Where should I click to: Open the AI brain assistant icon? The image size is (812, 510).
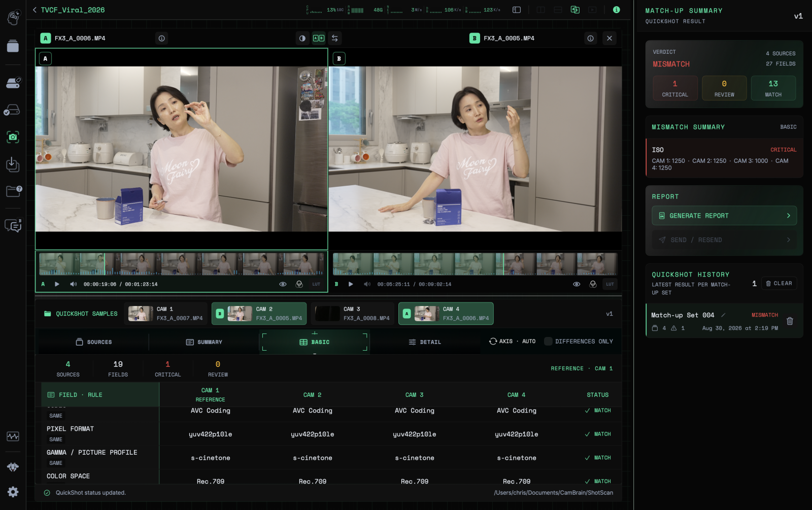pyautogui.click(x=13, y=17)
